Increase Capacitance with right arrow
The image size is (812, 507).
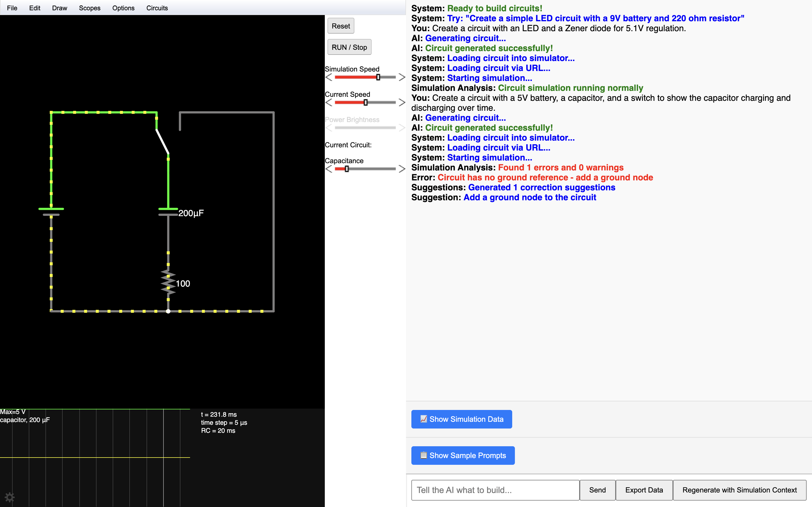coord(402,169)
